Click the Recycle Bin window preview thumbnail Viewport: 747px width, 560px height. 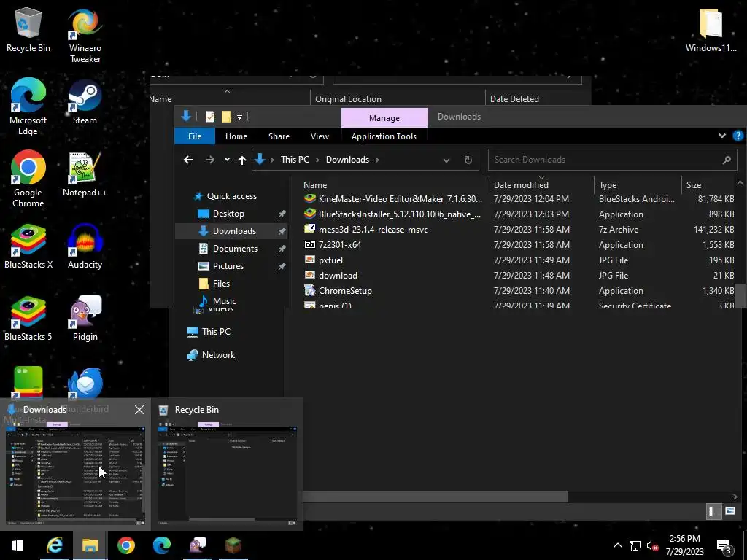(227, 476)
